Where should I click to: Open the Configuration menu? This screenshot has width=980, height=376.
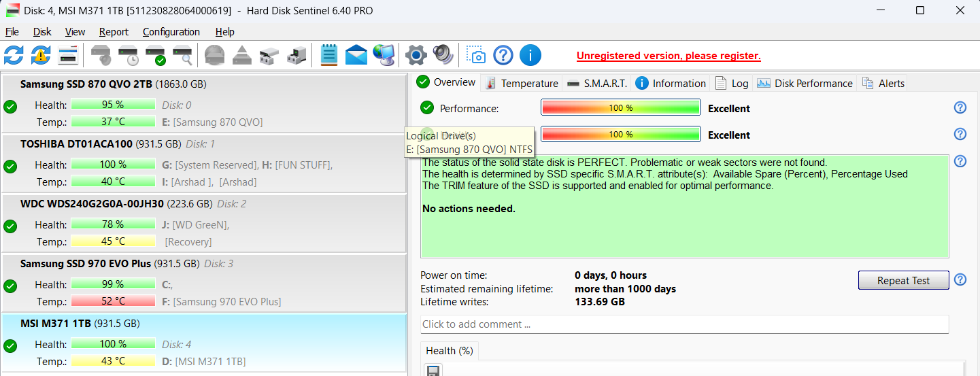coord(171,32)
